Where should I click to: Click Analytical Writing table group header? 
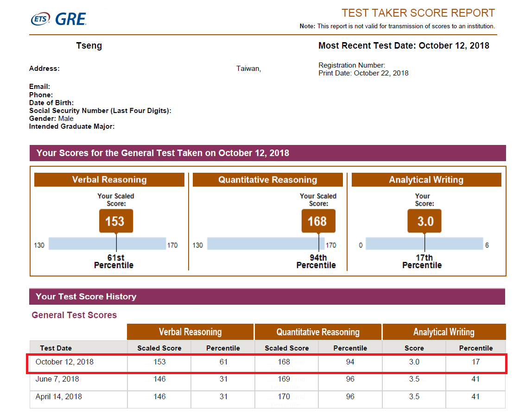(444, 332)
